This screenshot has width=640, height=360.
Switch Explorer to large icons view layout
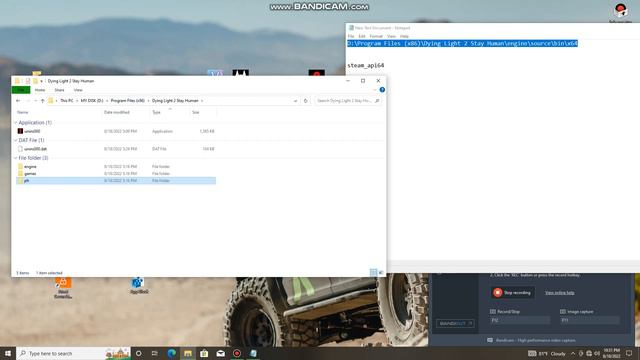(x=381, y=272)
